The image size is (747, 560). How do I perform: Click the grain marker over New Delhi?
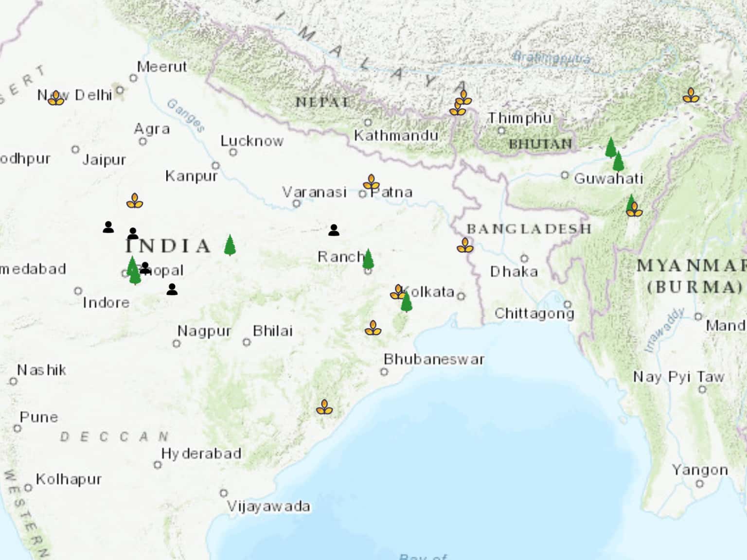coord(56,98)
